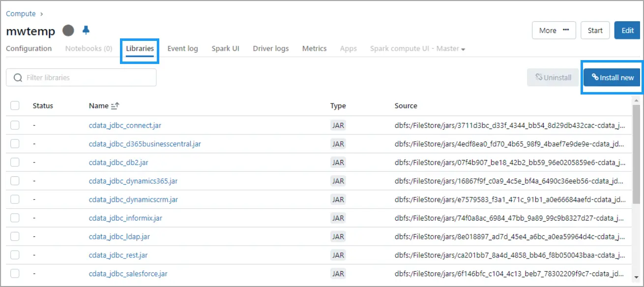Viewport: 644px width, 287px height.
Task: Switch to the Configuration tab
Action: (x=29, y=49)
